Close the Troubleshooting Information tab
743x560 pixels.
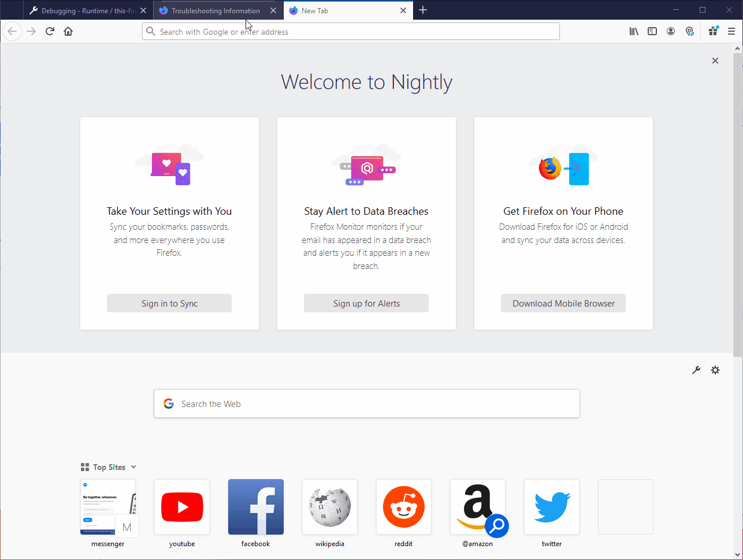click(273, 10)
